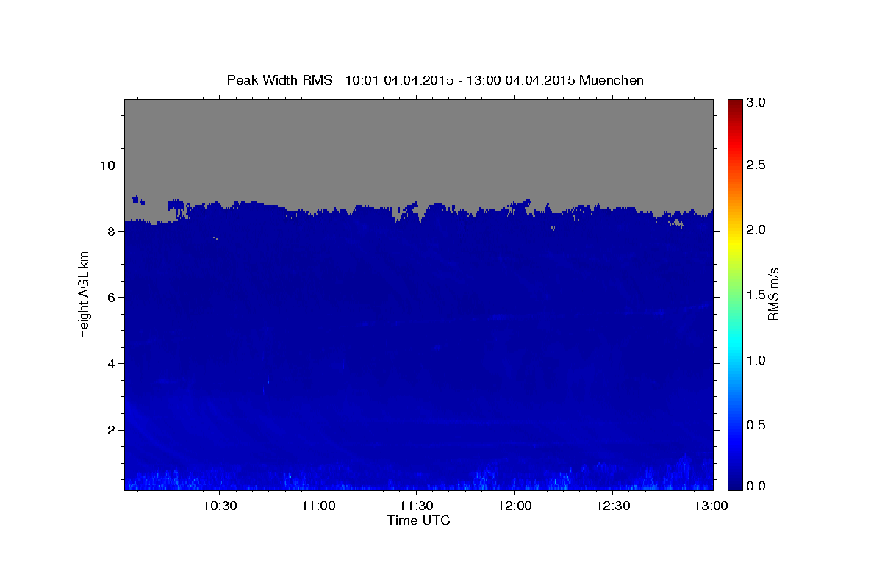Click the green middle of the colorbar

point(734,294)
